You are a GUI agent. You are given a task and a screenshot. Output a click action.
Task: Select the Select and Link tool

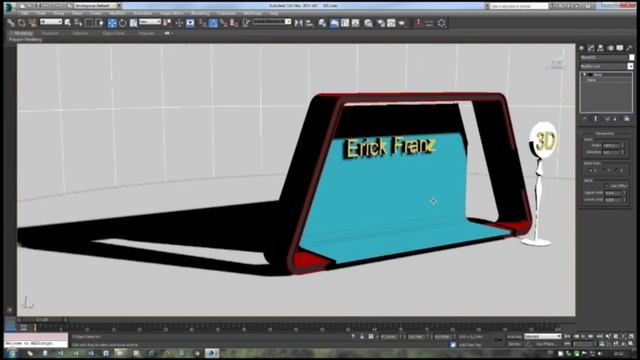click(x=11, y=23)
